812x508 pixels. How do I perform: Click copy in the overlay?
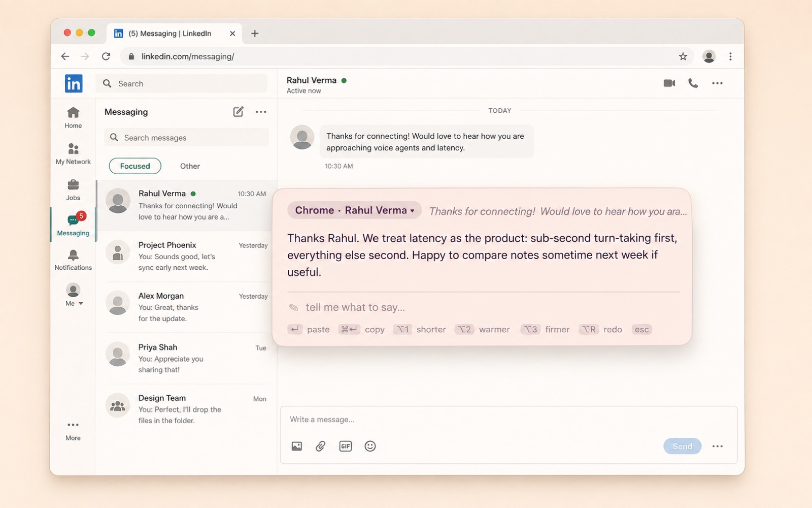362,329
